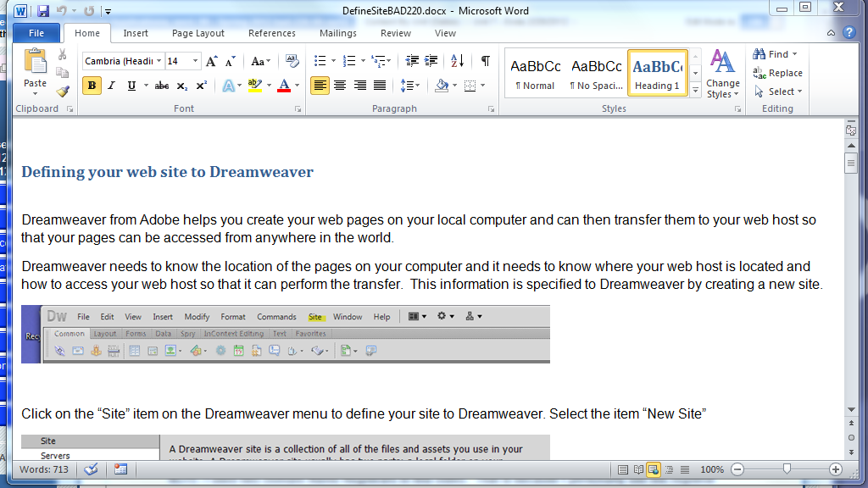The image size is (868, 488).
Task: Click the Grow Font icon
Action: [211, 61]
